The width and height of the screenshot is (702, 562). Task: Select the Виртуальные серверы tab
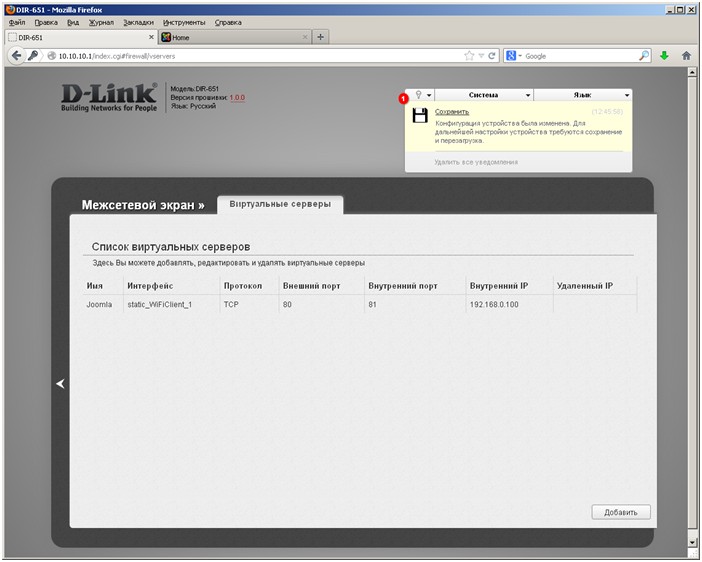click(280, 204)
